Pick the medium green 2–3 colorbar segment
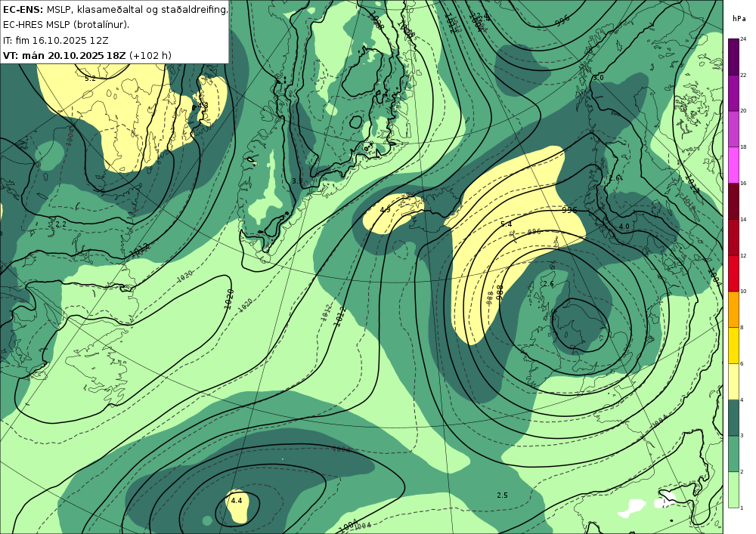 pyautogui.click(x=733, y=454)
